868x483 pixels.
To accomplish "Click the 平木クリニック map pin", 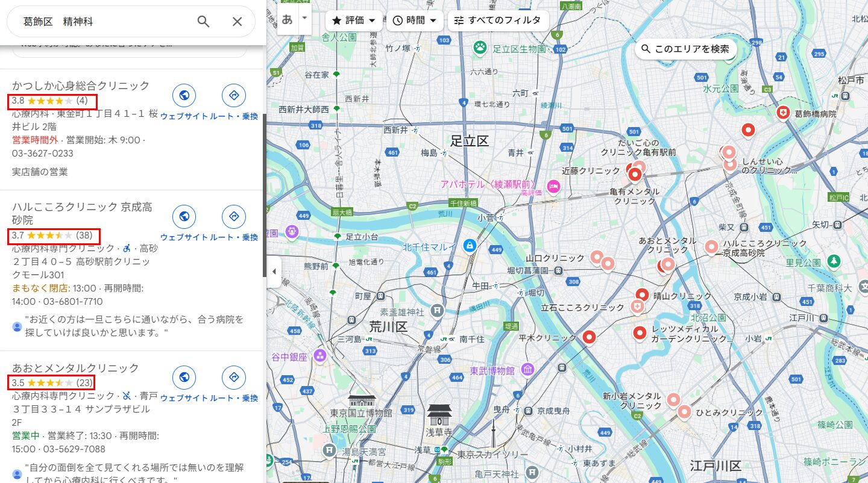I will pos(589,337).
